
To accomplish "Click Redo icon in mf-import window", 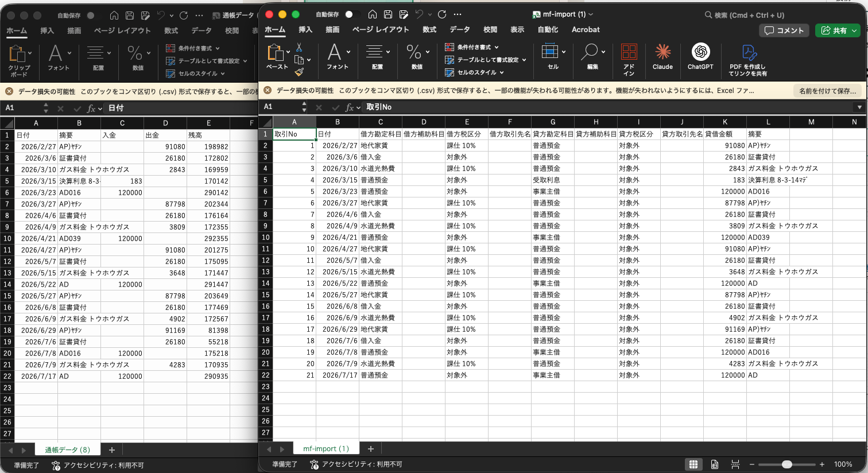I will pyautogui.click(x=442, y=14).
